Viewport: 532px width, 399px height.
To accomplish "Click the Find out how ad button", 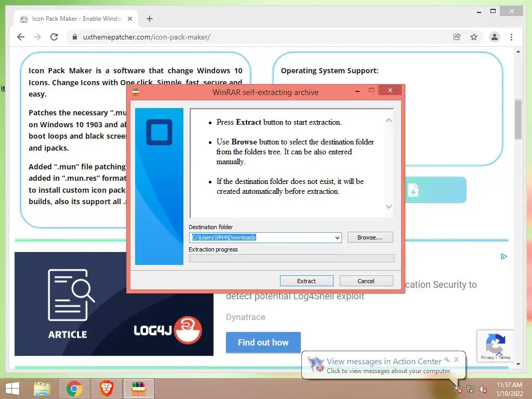I will 263,342.
